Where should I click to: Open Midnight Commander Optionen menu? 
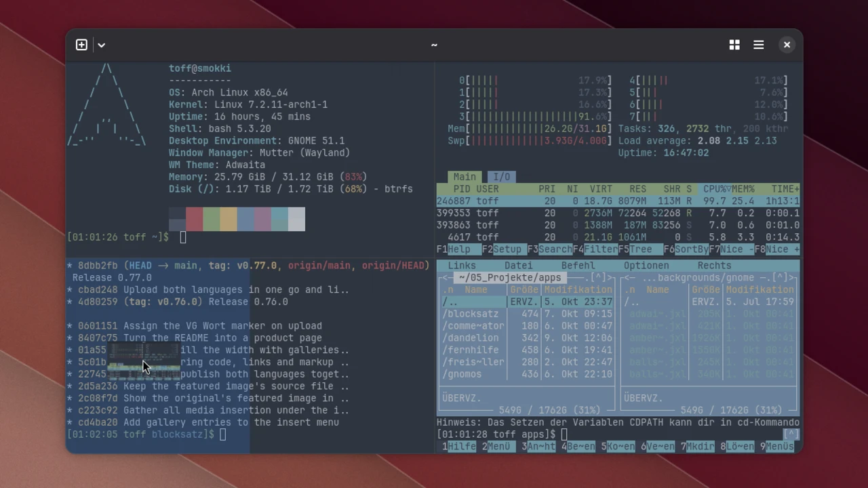pyautogui.click(x=646, y=266)
